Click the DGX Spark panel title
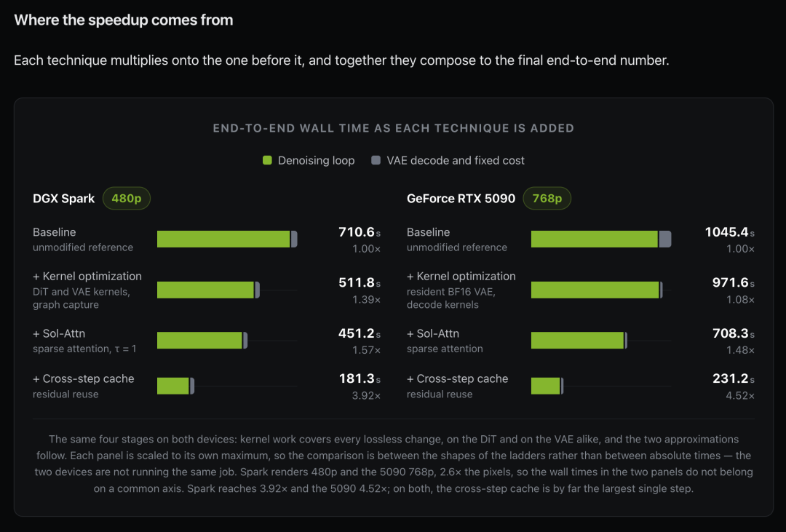The height and width of the screenshot is (532, 786). [x=63, y=199]
